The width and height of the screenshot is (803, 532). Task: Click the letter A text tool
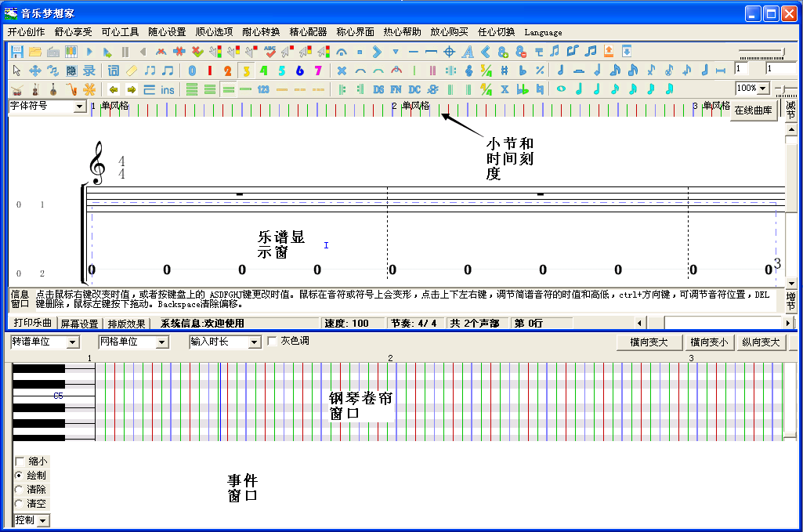468,52
